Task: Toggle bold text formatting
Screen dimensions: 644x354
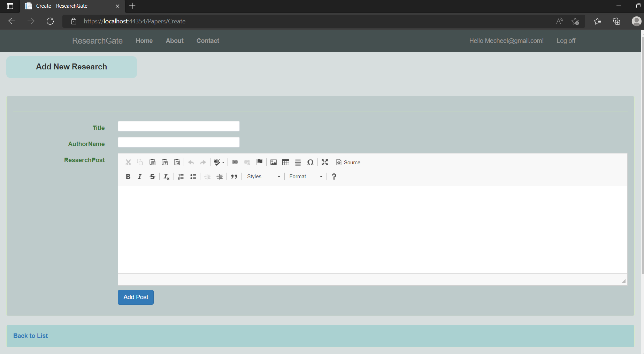Action: [x=128, y=176]
